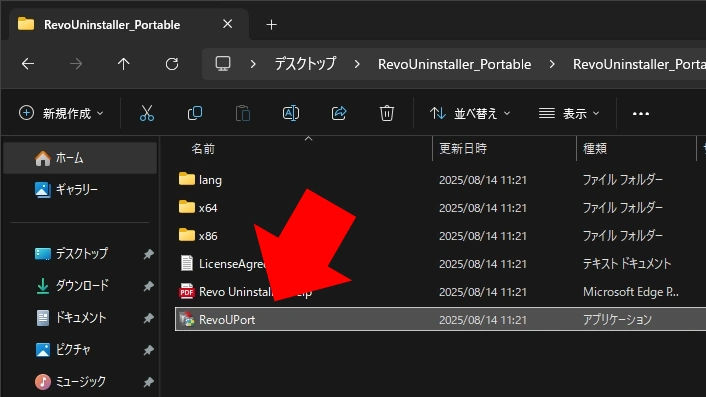This screenshot has width=706, height=397.
Task: Click the pin icon next to ダウンロード
Action: [x=148, y=286]
